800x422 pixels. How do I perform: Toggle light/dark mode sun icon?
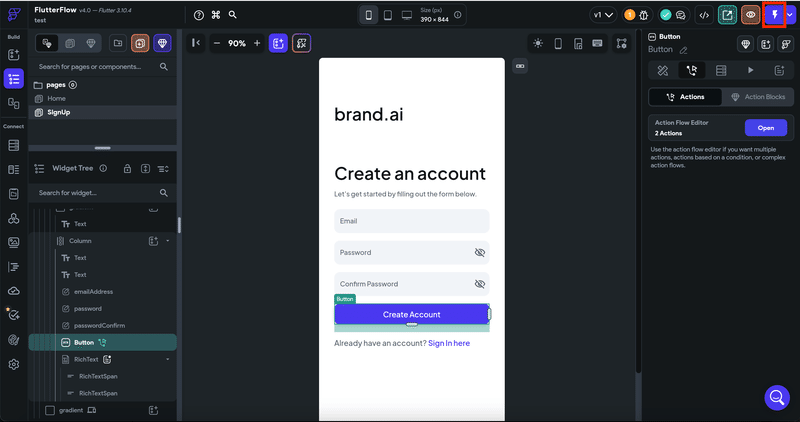538,43
